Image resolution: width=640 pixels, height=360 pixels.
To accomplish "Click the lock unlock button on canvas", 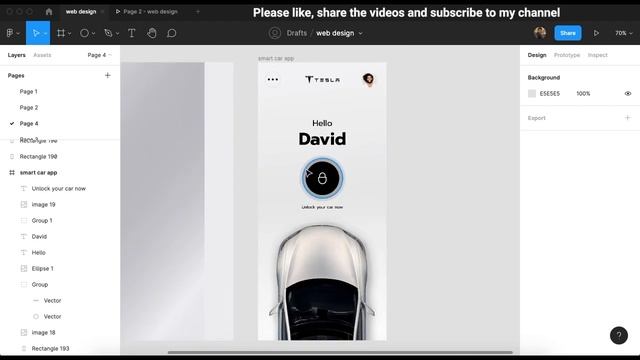I will coord(322,178).
